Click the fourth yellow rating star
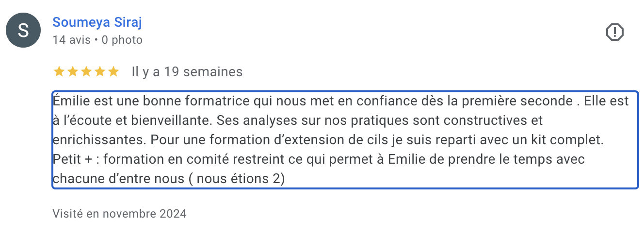The image size is (644, 238). point(100,72)
